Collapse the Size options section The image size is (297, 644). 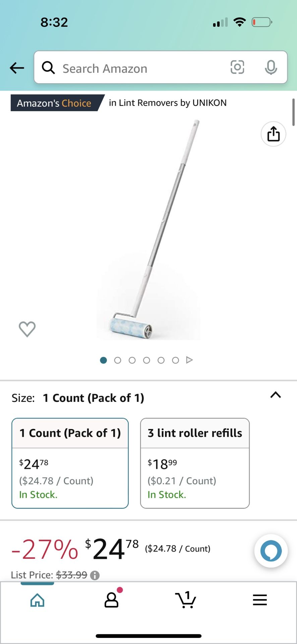pyautogui.click(x=275, y=395)
